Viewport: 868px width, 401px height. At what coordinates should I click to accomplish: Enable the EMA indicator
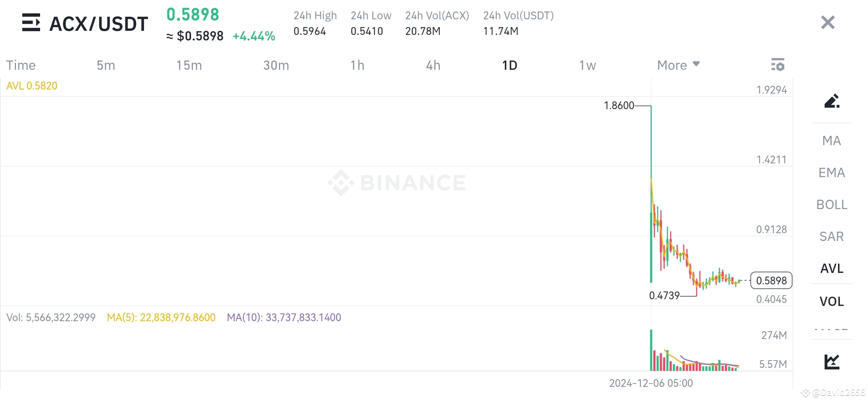(x=832, y=172)
